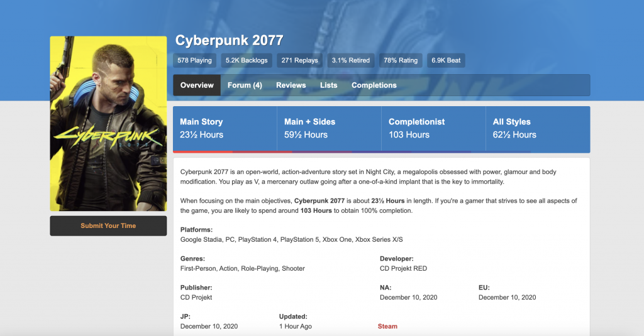Go to the Reviews tab

point(291,85)
